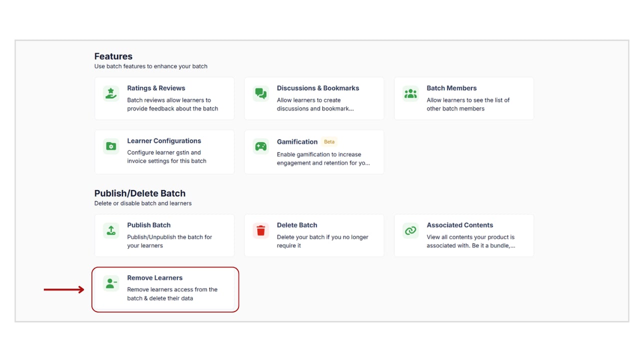Click text 'Delete or disable batch and learners'
Viewport: 644px width, 362px height.
tap(143, 203)
